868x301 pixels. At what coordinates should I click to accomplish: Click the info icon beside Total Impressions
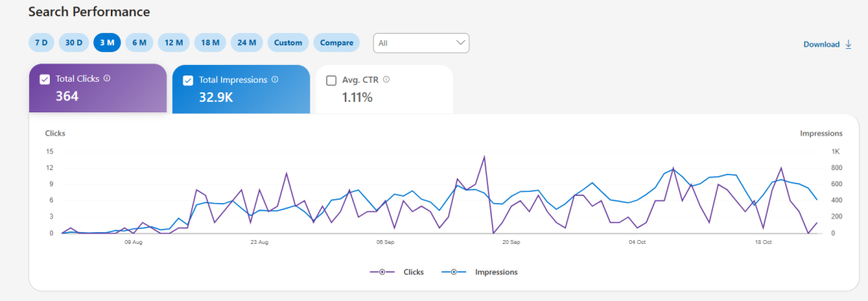(275, 79)
